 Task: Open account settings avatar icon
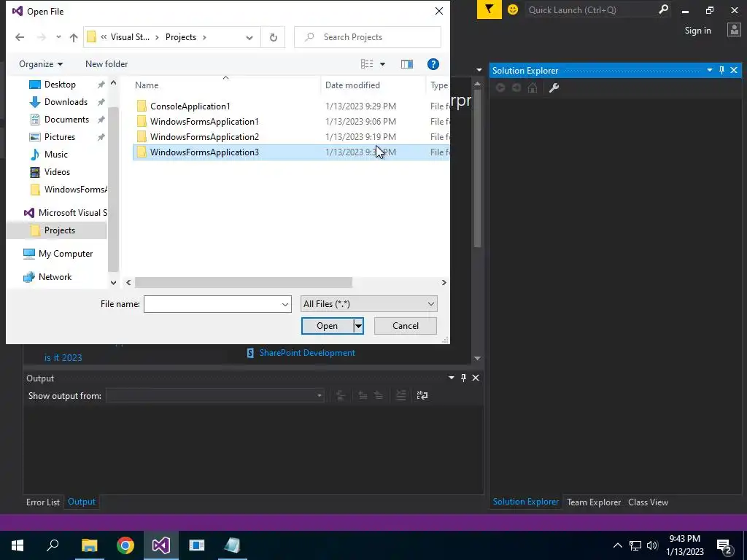[x=734, y=30]
